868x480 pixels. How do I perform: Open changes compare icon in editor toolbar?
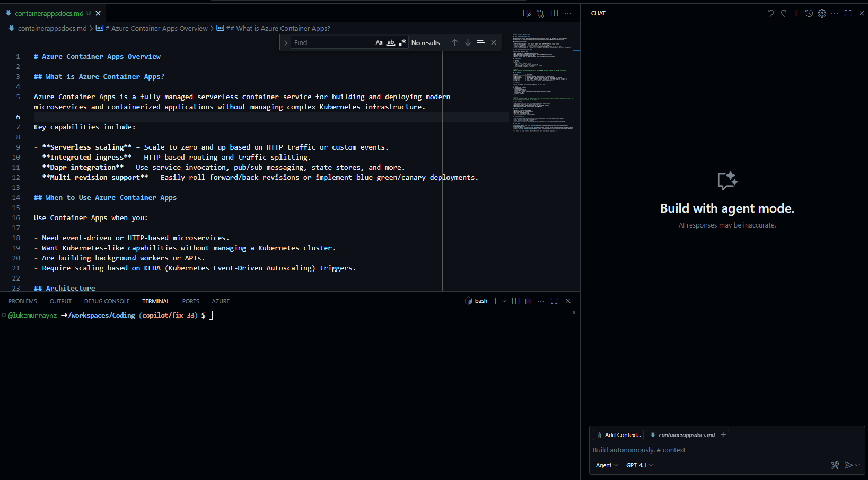[x=540, y=13]
